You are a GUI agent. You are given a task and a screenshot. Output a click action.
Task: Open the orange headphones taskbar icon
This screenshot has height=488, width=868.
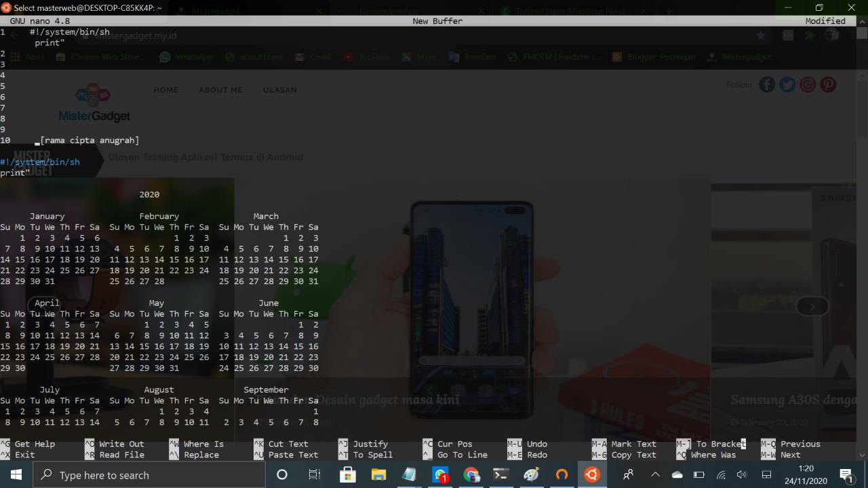pos(561,474)
